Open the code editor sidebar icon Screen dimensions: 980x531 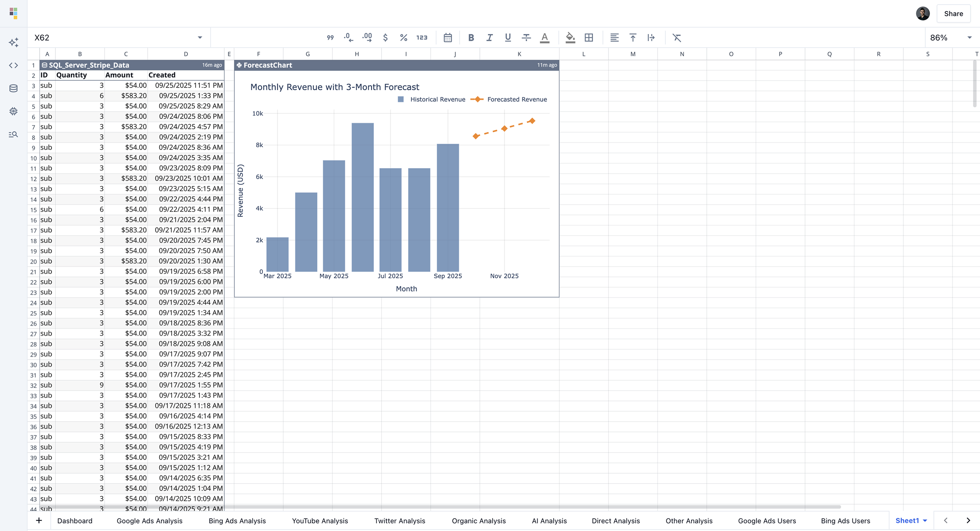coord(13,65)
